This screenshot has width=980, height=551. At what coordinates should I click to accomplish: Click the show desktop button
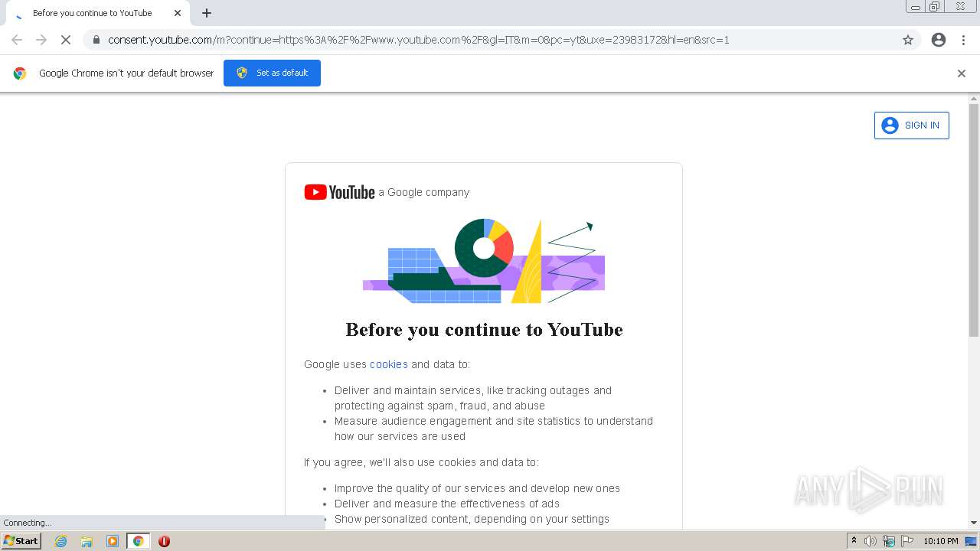[x=971, y=541]
